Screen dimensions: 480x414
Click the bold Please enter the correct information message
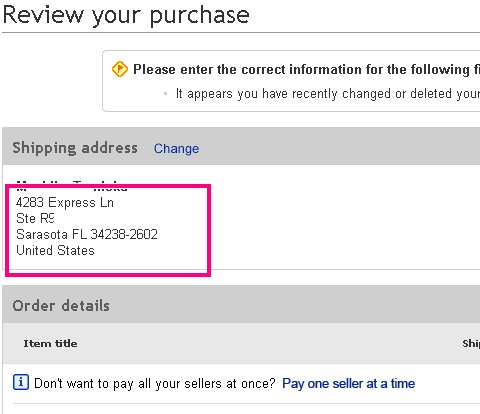pyautogui.click(x=306, y=69)
